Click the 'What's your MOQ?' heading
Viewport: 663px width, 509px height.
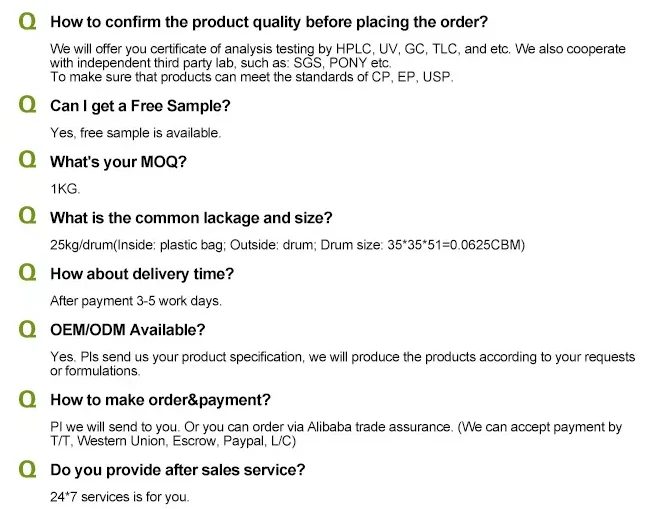coord(118,161)
